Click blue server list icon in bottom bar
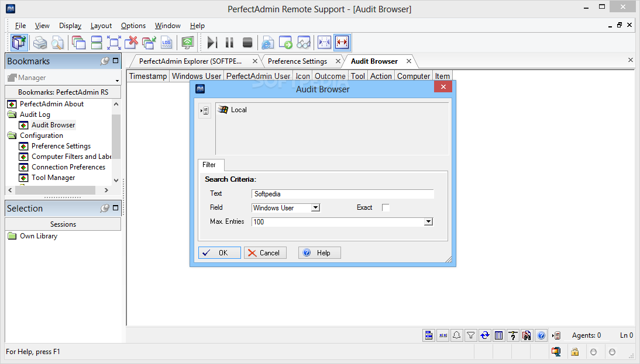 (429, 335)
